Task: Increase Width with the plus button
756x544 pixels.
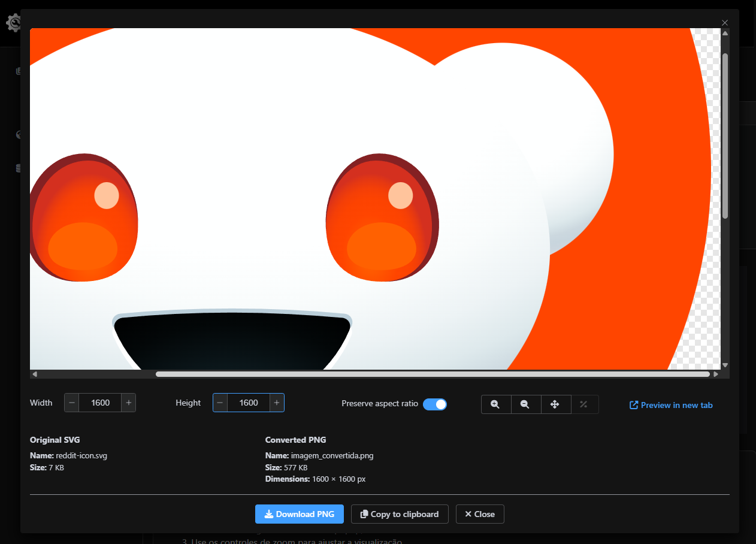Action: pos(129,403)
